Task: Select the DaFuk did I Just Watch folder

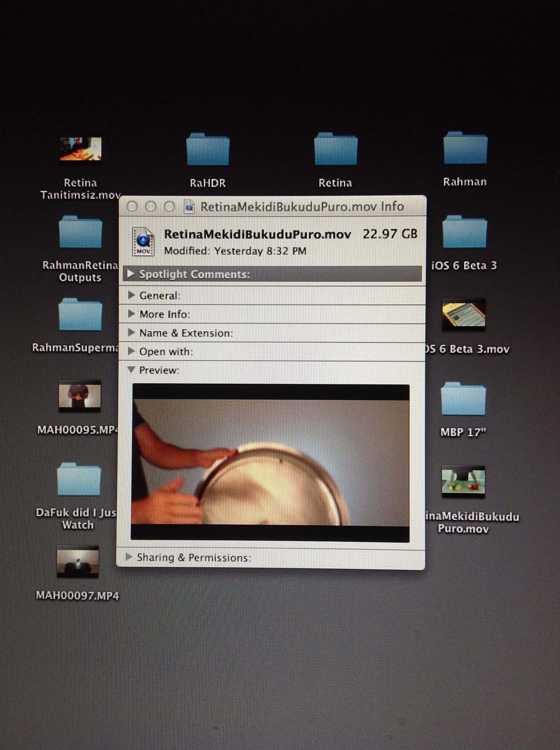Action: (79, 479)
